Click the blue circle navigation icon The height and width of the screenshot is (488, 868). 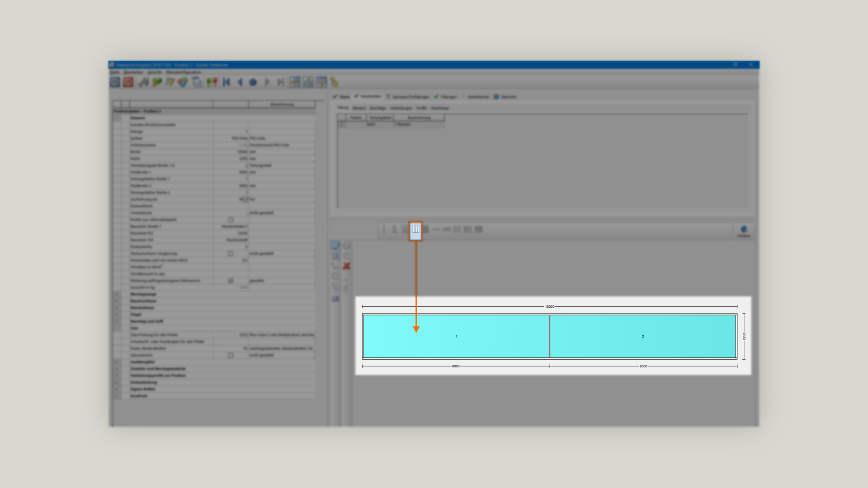[253, 82]
